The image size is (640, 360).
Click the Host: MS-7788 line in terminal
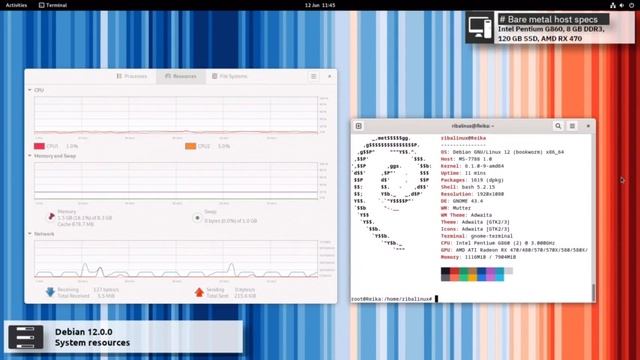pyautogui.click(x=466, y=159)
